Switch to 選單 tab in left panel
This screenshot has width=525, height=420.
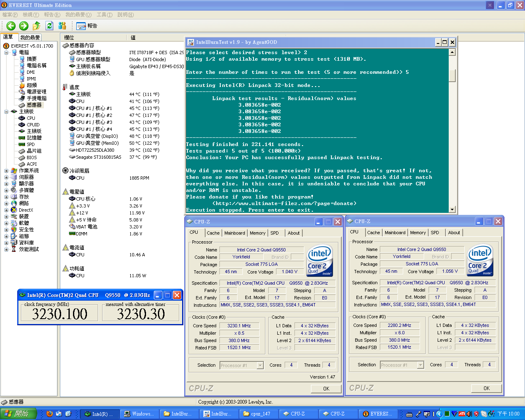[x=9, y=37]
